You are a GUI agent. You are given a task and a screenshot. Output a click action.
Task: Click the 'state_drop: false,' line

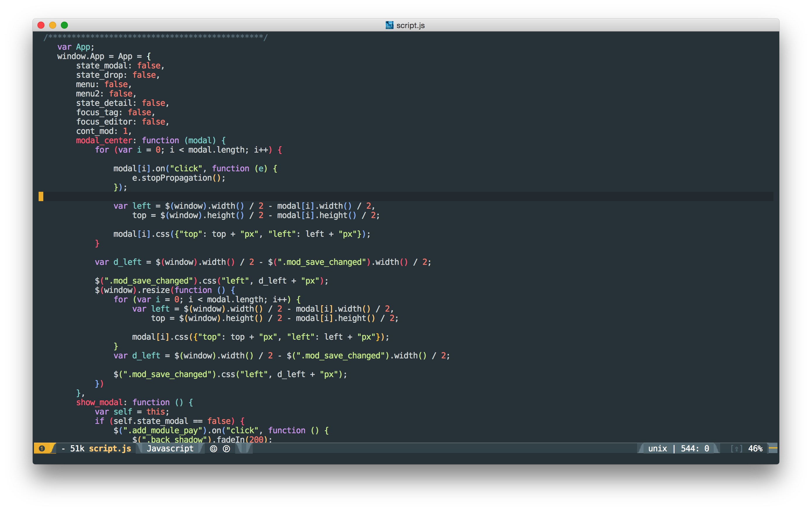tap(118, 75)
